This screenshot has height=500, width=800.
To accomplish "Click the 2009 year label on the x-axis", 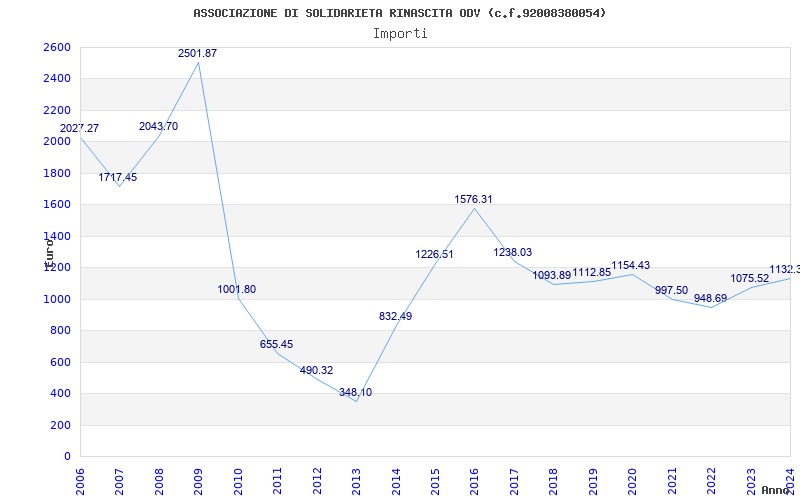I will click(198, 482).
